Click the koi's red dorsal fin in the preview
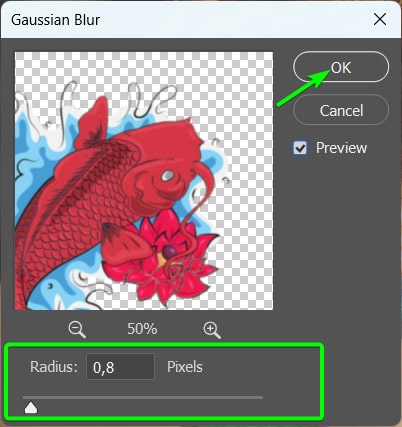This screenshot has height=427, width=402. [91, 123]
